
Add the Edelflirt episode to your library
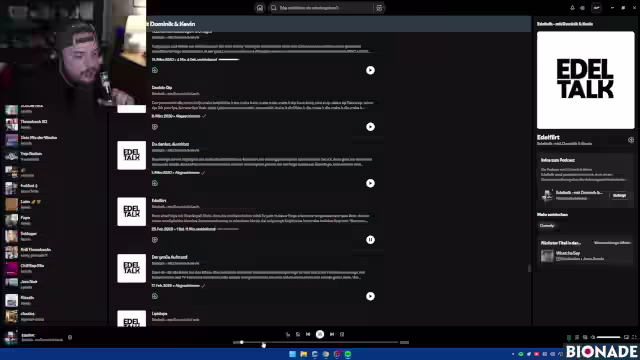point(155,240)
